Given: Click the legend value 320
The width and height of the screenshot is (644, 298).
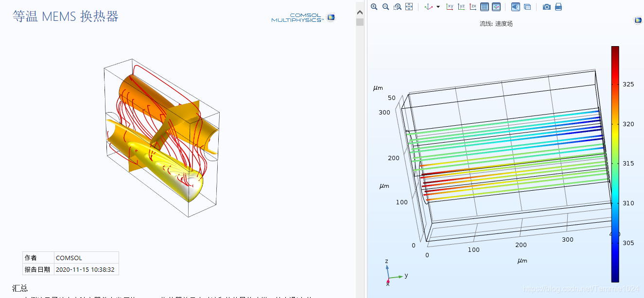Looking at the screenshot, I should coord(628,124).
